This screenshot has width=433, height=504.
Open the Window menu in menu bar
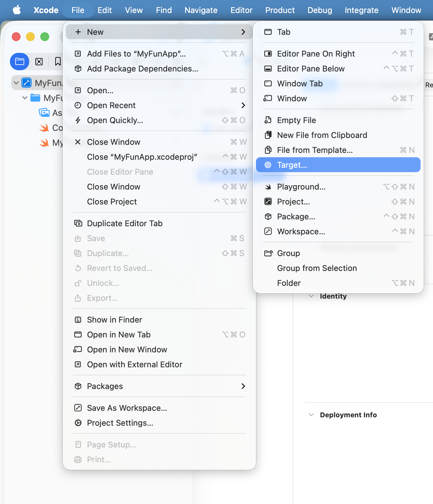click(x=406, y=10)
